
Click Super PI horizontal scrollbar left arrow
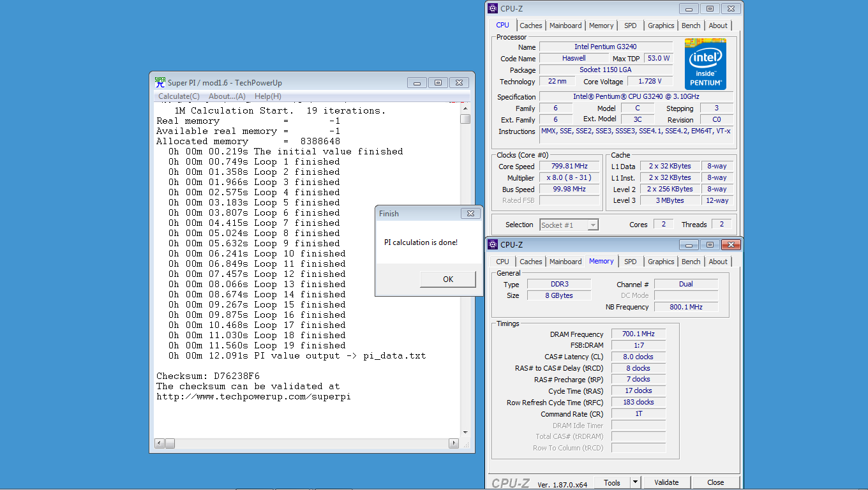coord(160,443)
